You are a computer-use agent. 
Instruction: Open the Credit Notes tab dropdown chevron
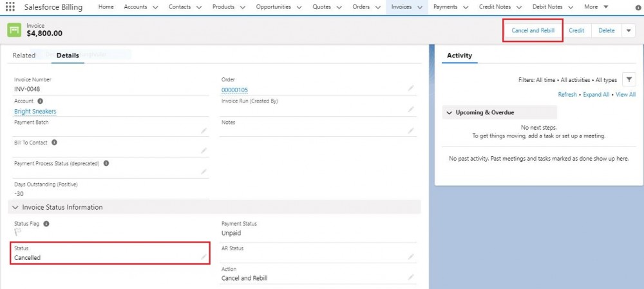point(519,7)
